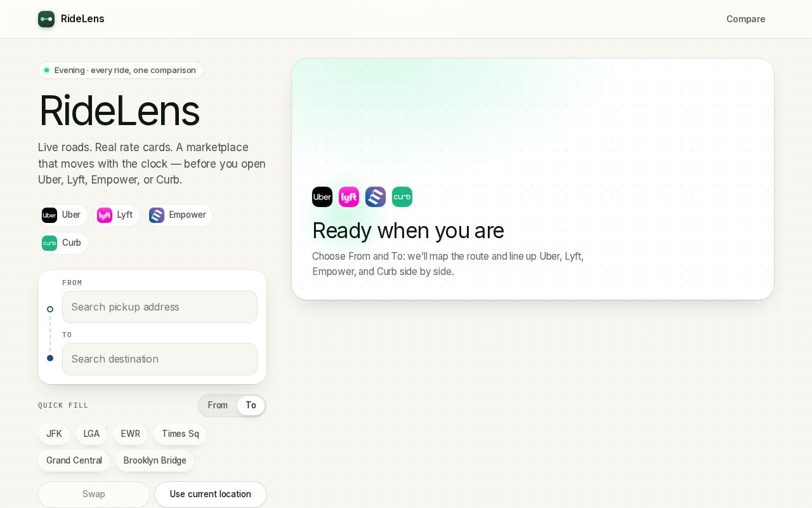This screenshot has width=812, height=508.
Task: Click the QUICK FILL label
Action: coord(63,405)
